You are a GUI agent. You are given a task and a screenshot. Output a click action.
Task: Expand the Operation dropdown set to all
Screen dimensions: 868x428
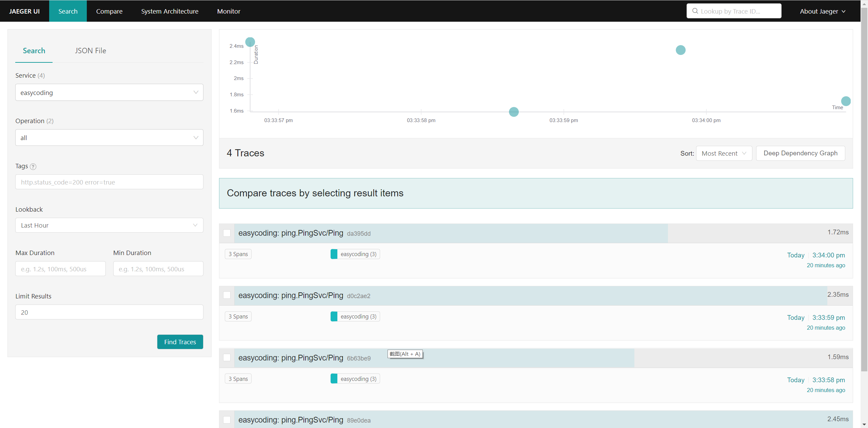(109, 138)
